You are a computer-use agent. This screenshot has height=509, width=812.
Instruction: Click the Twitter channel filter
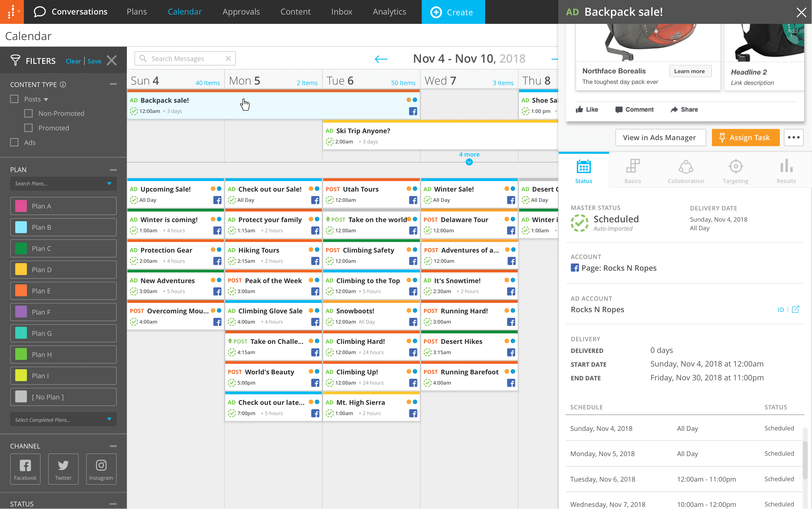point(63,469)
